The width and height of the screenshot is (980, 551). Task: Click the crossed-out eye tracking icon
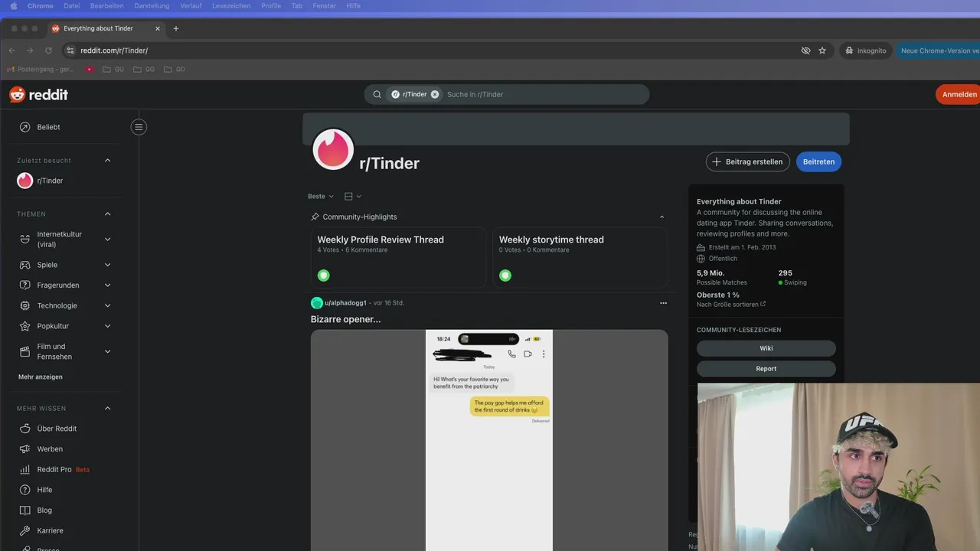[x=805, y=51]
